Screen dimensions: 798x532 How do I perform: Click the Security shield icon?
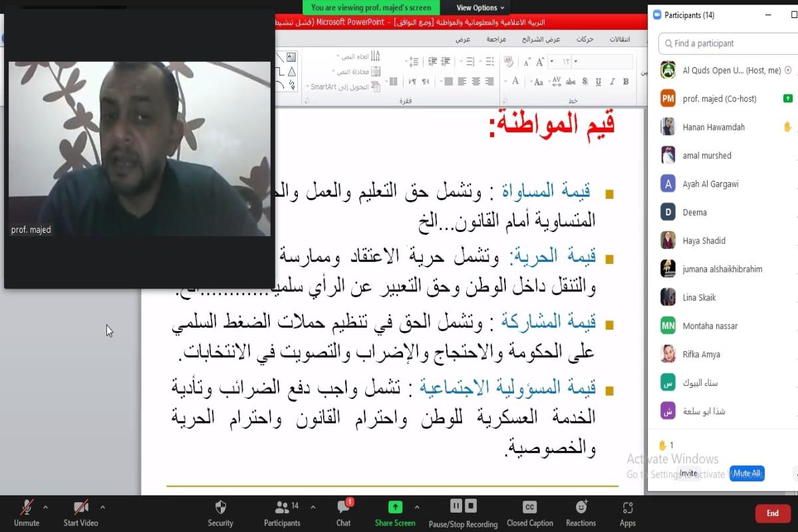point(221,507)
